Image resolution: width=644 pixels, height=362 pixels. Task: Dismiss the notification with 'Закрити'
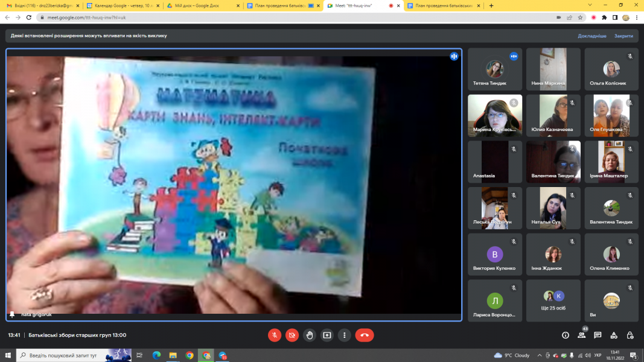pyautogui.click(x=623, y=36)
